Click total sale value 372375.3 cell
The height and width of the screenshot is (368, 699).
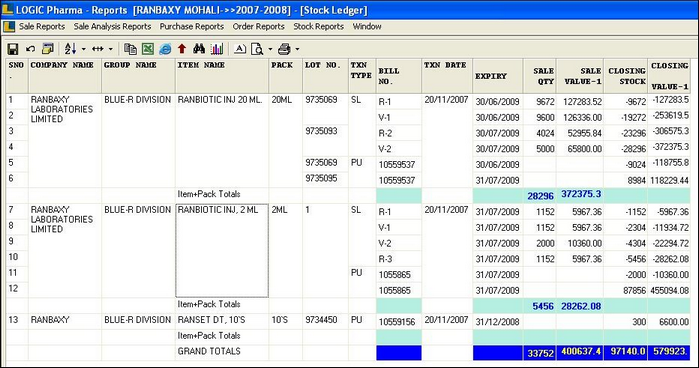tap(580, 195)
